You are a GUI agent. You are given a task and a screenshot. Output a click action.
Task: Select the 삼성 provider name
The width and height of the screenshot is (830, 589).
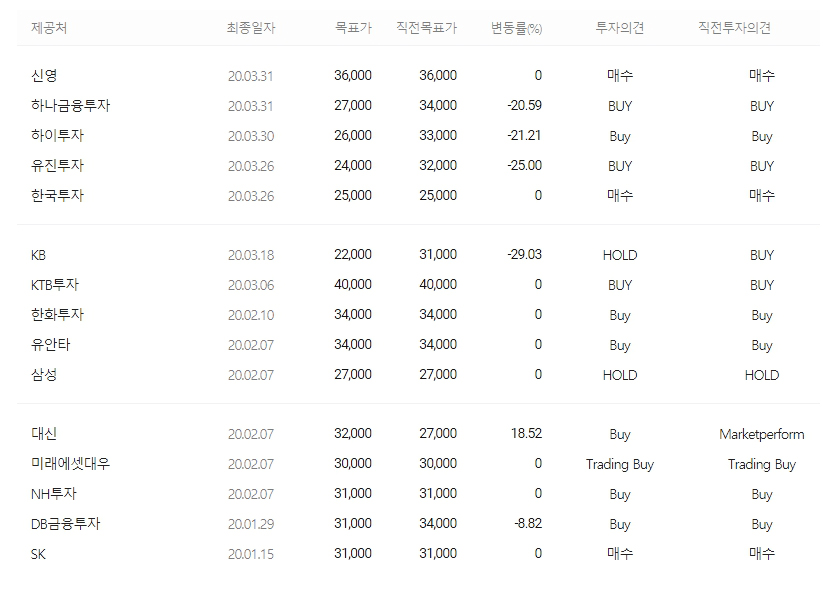point(44,375)
